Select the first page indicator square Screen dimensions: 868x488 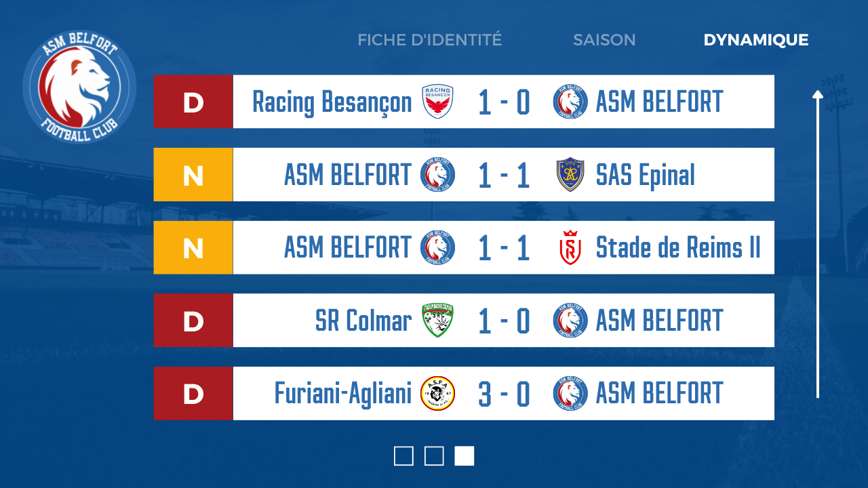point(403,456)
